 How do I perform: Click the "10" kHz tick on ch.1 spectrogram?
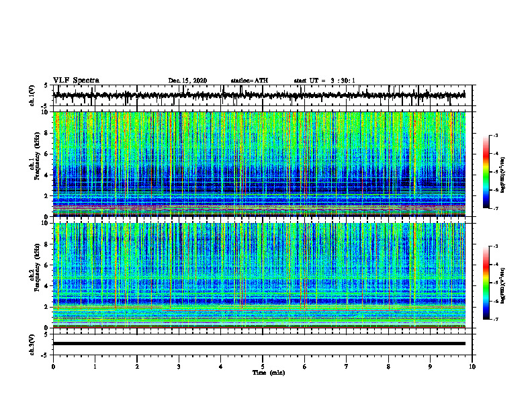(46, 112)
